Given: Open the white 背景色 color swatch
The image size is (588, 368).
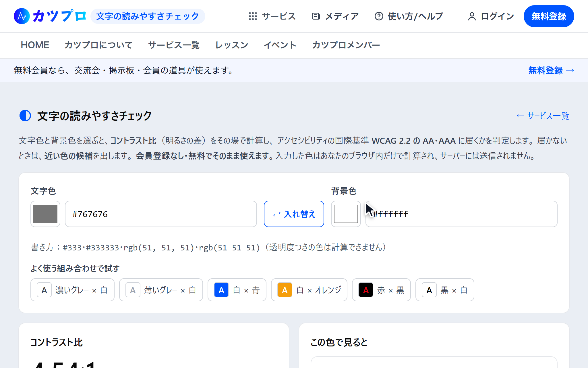Looking at the screenshot, I should pyautogui.click(x=346, y=214).
